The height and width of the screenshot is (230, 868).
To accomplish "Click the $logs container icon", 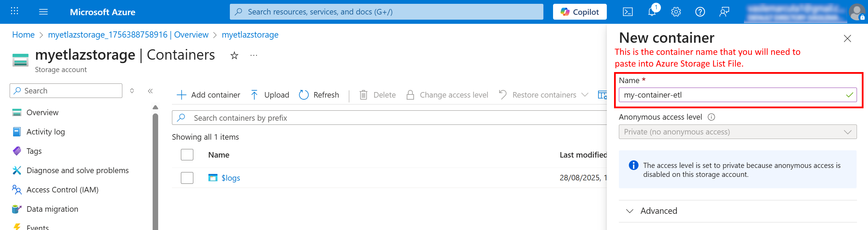I will [x=213, y=178].
